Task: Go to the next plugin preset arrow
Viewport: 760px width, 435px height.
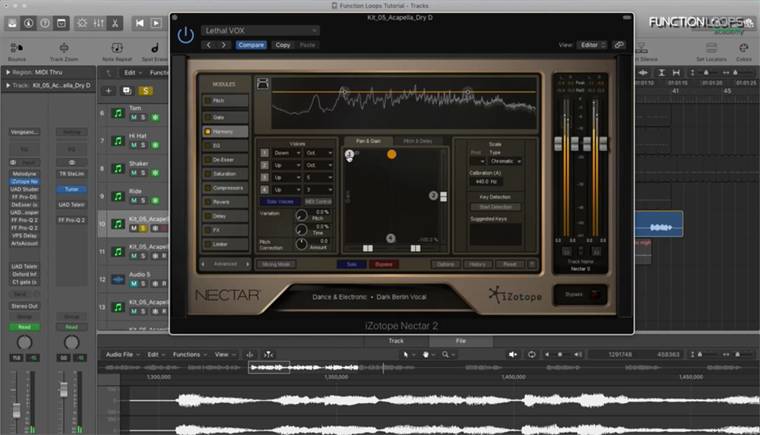Action: coord(224,45)
